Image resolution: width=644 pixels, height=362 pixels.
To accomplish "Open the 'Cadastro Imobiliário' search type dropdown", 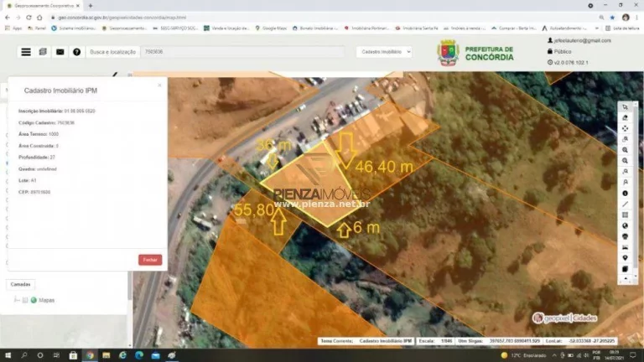I will pos(384,52).
